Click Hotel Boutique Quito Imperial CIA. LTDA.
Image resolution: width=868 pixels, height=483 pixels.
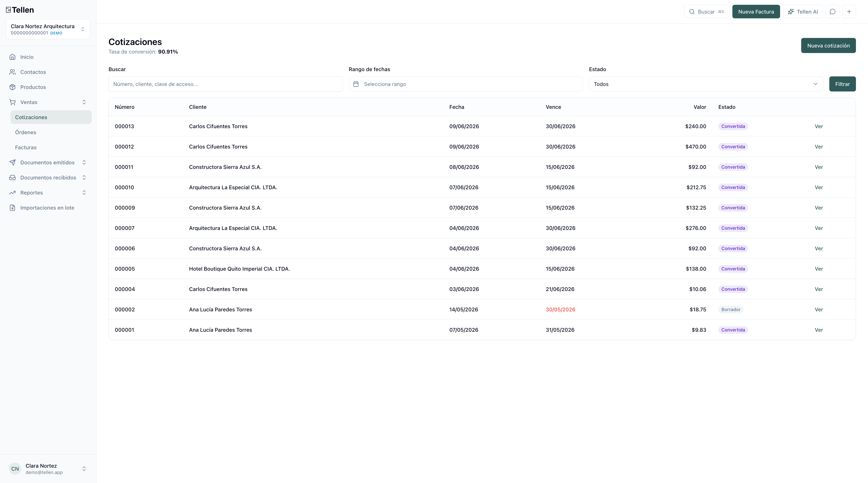click(x=239, y=269)
